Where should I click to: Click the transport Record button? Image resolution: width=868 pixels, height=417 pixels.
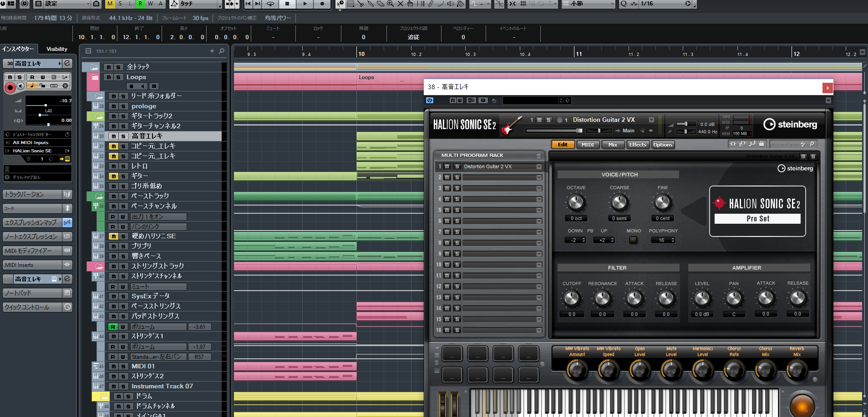point(322,4)
